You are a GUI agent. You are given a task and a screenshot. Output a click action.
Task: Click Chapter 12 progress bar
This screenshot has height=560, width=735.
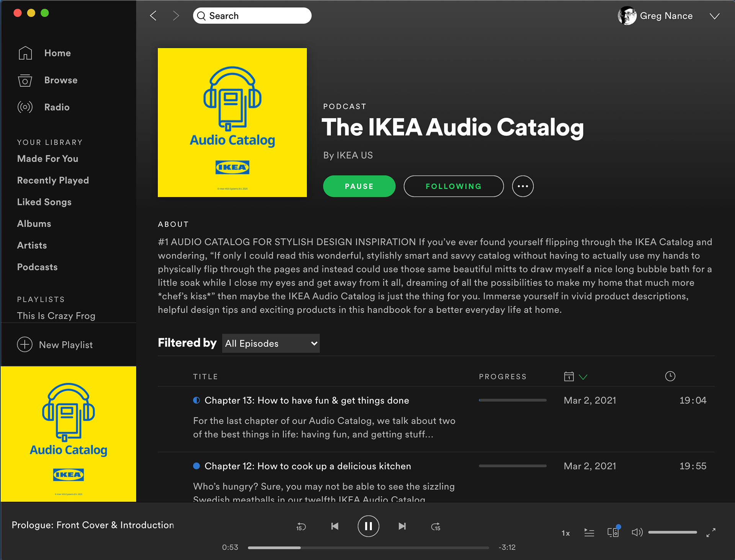(513, 466)
